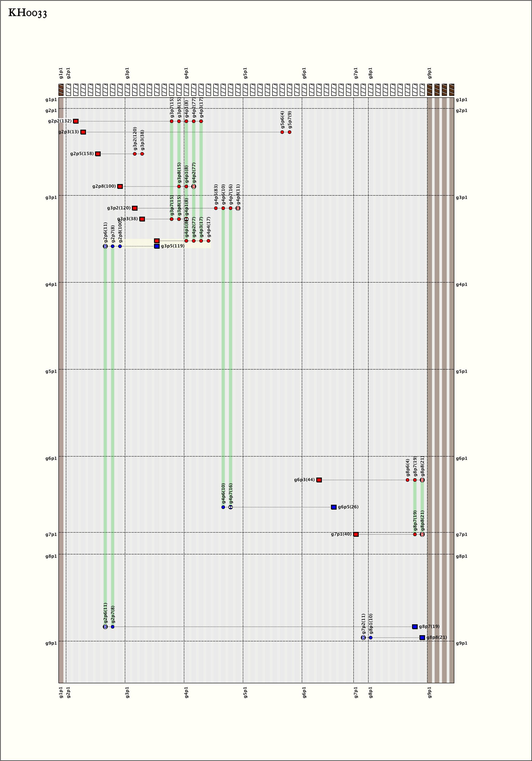Click the blue square marker g3p5(119)

(x=157, y=246)
